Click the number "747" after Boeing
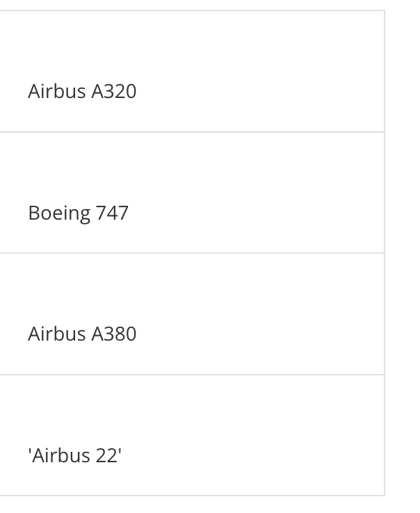The width and height of the screenshot is (420, 513). [x=112, y=213]
